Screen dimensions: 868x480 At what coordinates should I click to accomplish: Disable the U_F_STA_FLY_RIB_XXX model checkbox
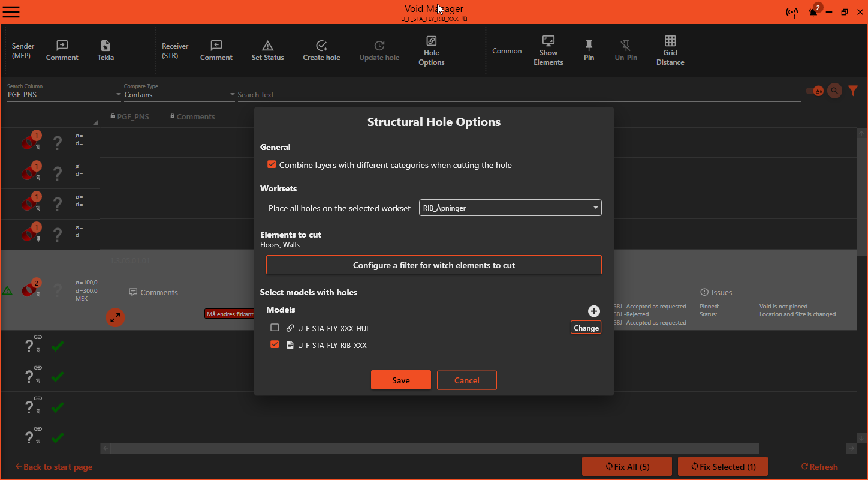click(x=275, y=344)
